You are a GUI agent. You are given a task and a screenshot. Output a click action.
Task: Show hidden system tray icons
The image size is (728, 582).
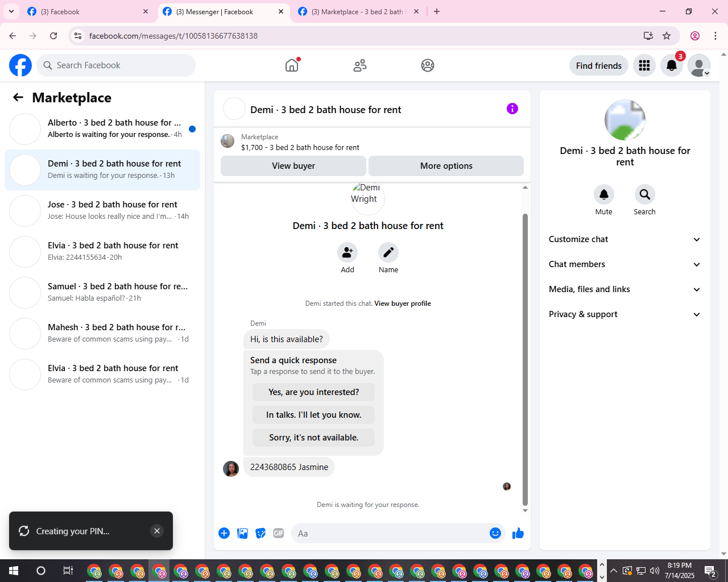(x=614, y=571)
